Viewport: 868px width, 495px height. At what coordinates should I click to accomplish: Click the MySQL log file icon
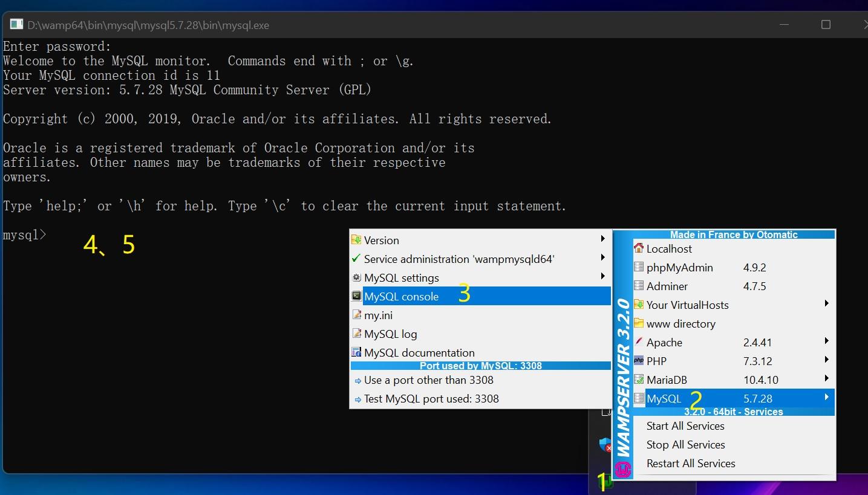click(357, 334)
